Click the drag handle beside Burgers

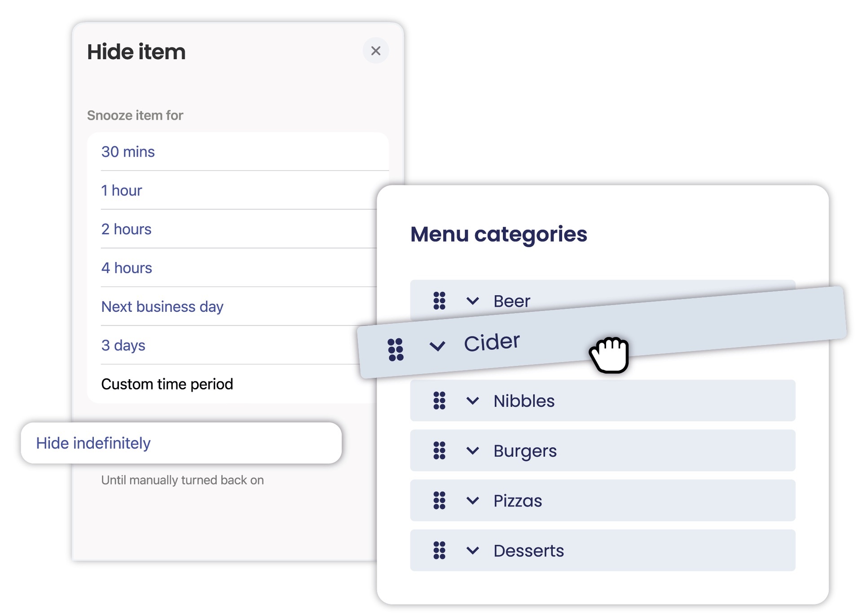439,450
